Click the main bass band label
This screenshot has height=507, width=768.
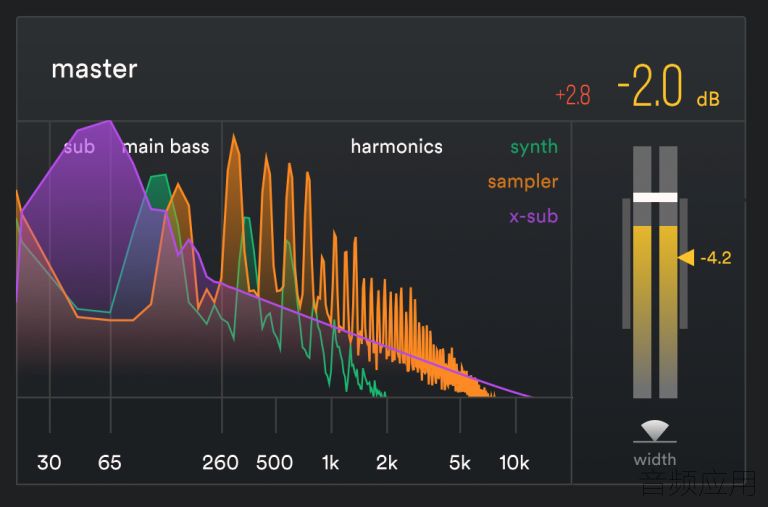coord(166,146)
